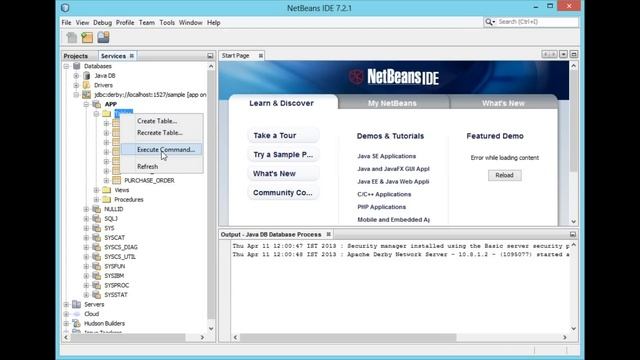Open the C/C++ Applications link
This screenshot has height=360, width=640.
[384, 194]
